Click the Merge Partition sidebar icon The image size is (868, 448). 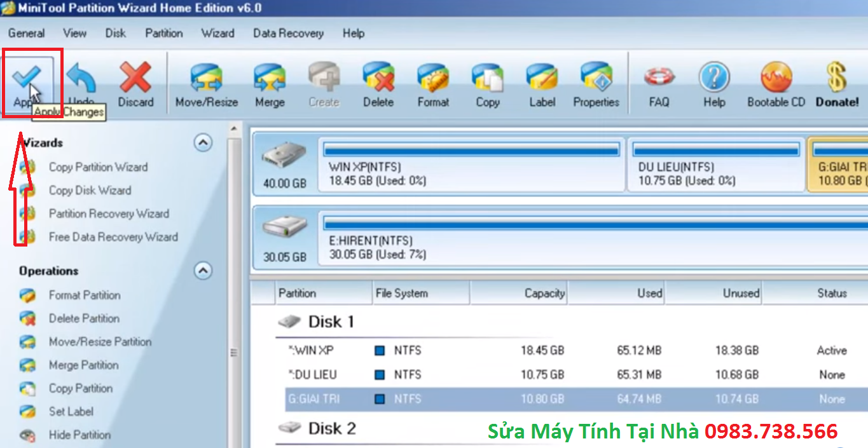27,365
